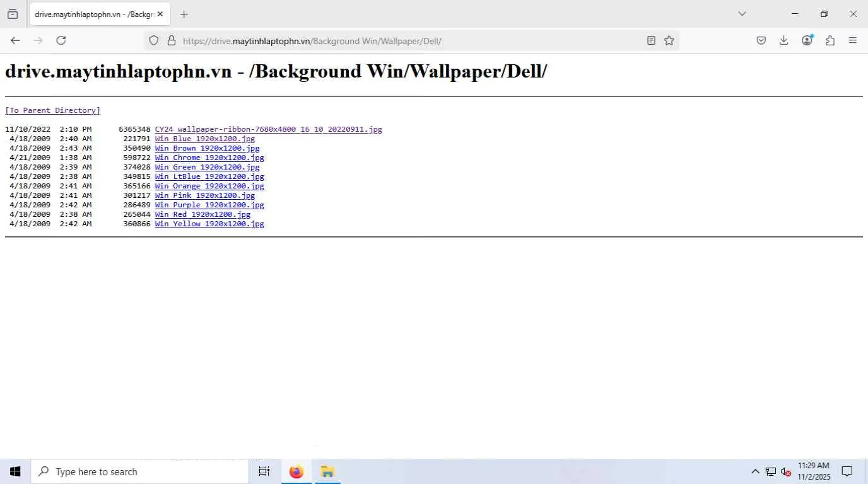Open the Firefox application menu
This screenshot has height=484, width=868.
(x=853, y=40)
